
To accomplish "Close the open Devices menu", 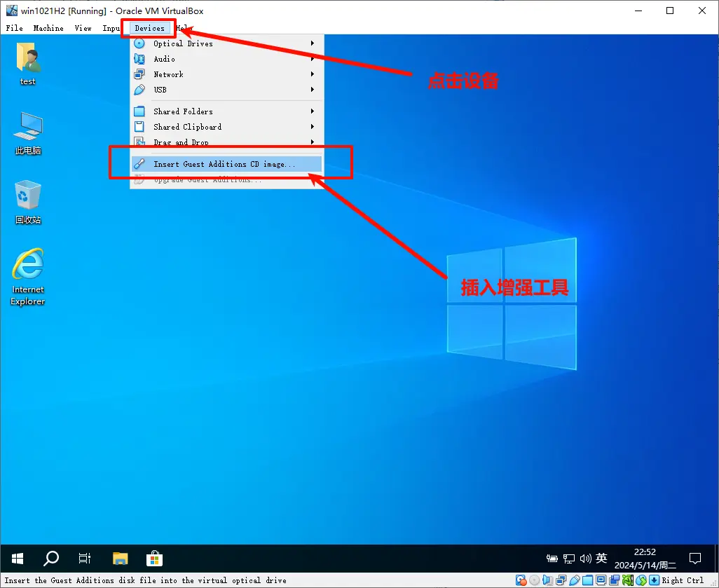I will (x=149, y=28).
